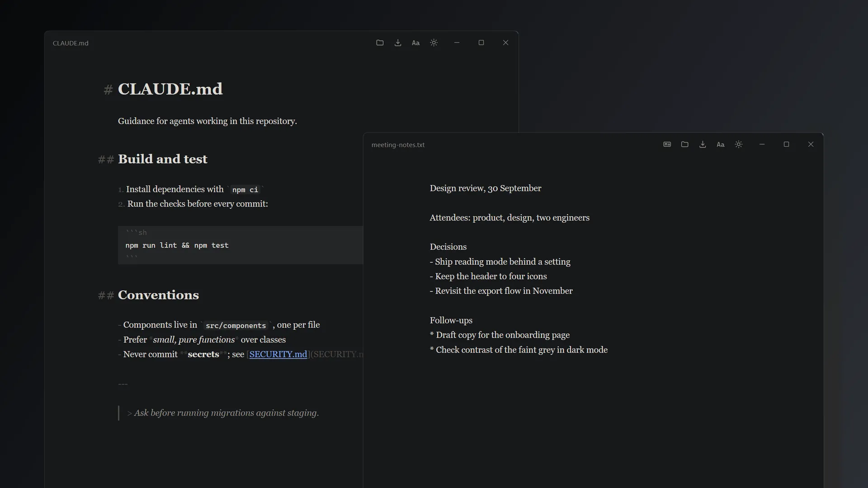Click the 'Follow-ups' line

451,320
